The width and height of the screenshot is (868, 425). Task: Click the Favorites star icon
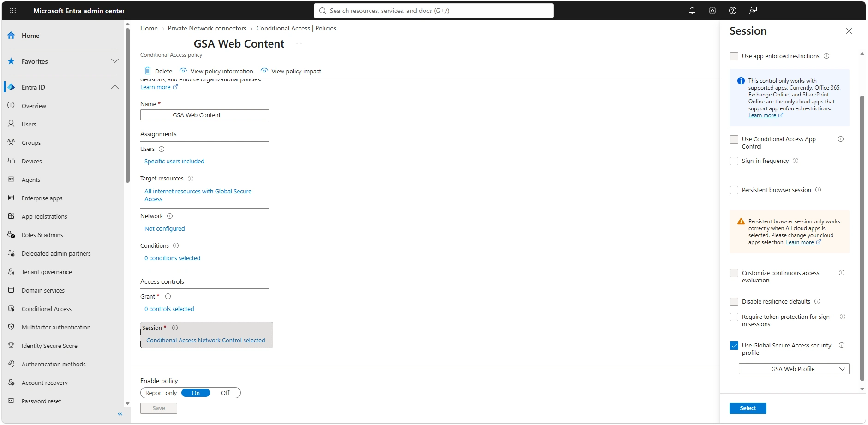coord(12,61)
